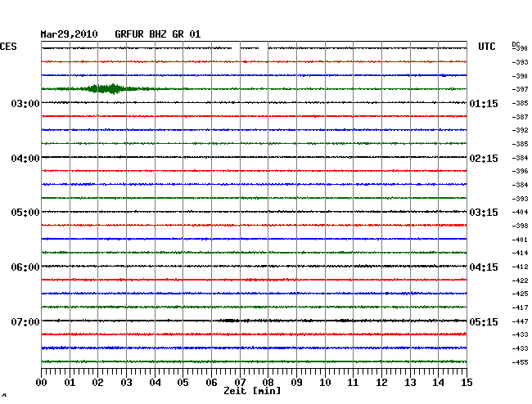Click the 03:15 UTC time label

pos(484,213)
